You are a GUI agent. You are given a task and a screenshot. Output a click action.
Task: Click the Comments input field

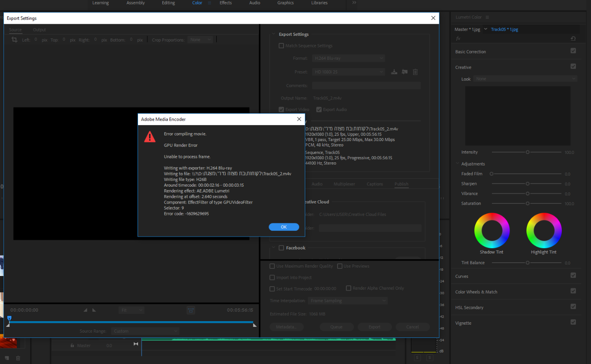pyautogui.click(x=366, y=86)
